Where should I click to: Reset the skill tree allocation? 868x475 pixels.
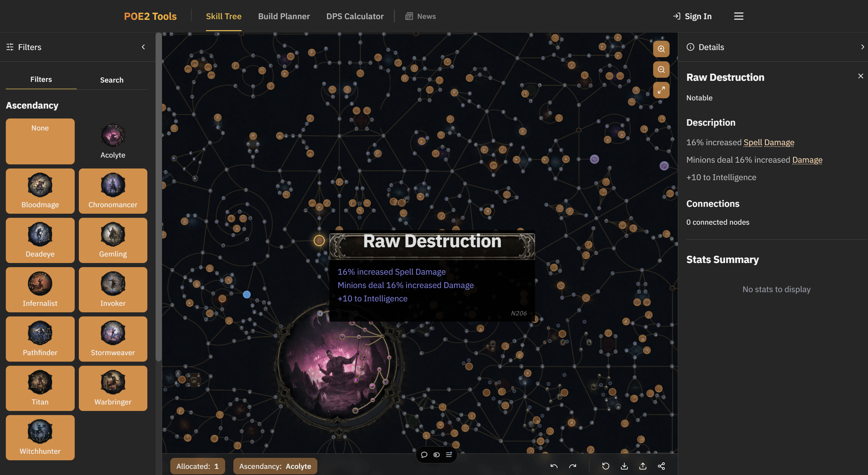pyautogui.click(x=606, y=466)
